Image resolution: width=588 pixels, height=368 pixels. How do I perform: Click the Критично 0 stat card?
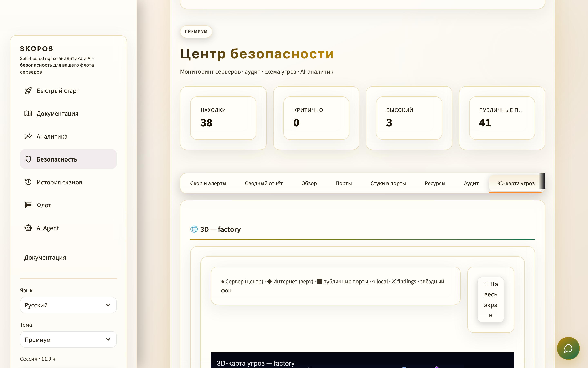(316, 118)
